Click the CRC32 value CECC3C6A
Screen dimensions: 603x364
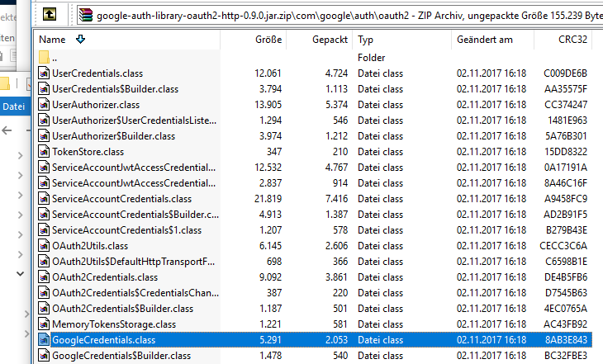pyautogui.click(x=563, y=246)
